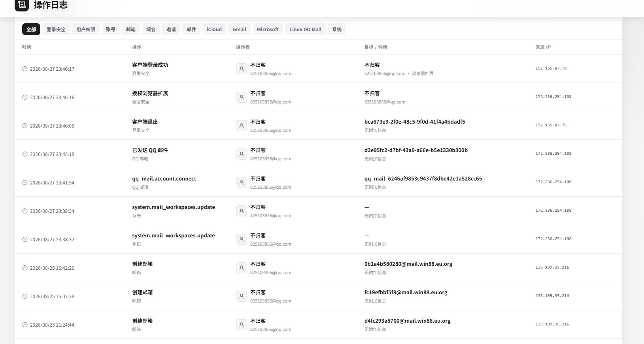Click the operator avatar in the 11:24:44 row

pos(242,325)
